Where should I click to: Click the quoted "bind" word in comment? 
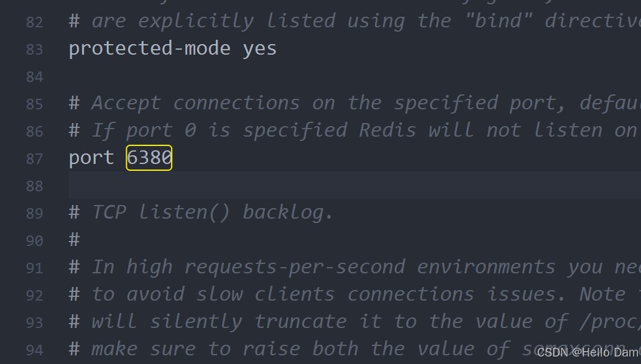[497, 21]
